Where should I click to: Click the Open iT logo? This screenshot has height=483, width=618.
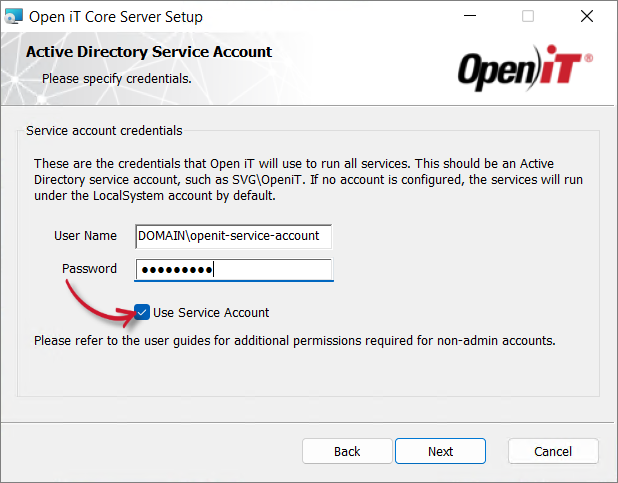[525, 68]
